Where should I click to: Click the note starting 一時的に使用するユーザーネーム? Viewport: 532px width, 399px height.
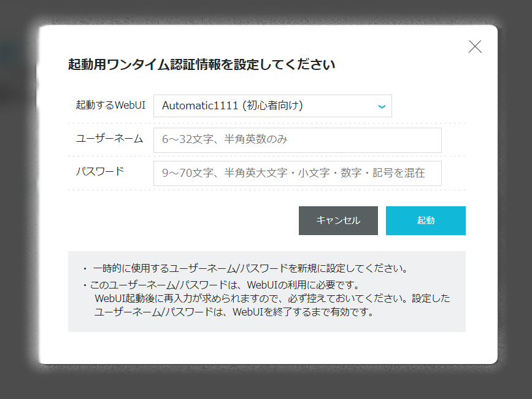[250, 268]
